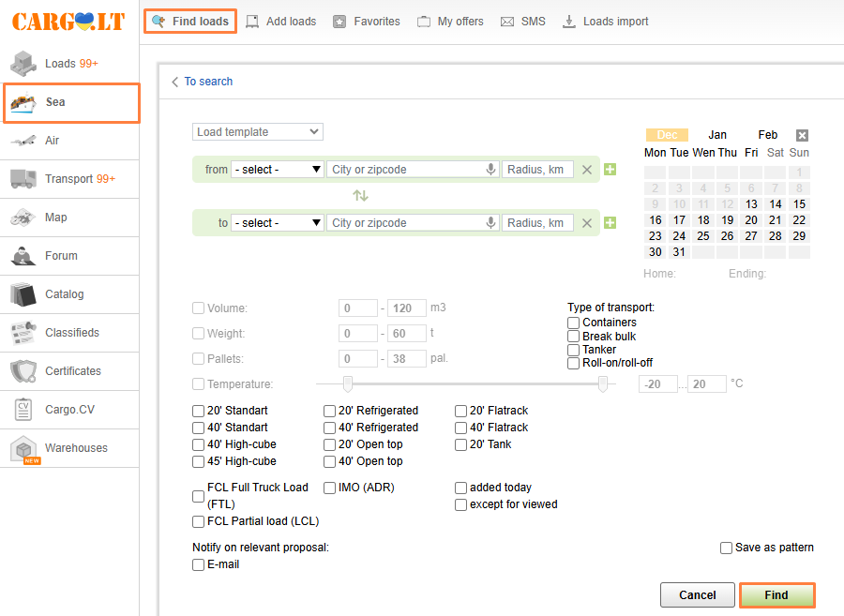Check the 40' High-cube container option
Viewport: 844px width, 616px height.
199,444
